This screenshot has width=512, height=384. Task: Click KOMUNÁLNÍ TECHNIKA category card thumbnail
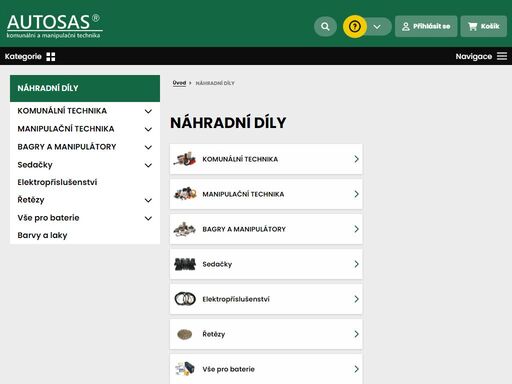coord(185,159)
